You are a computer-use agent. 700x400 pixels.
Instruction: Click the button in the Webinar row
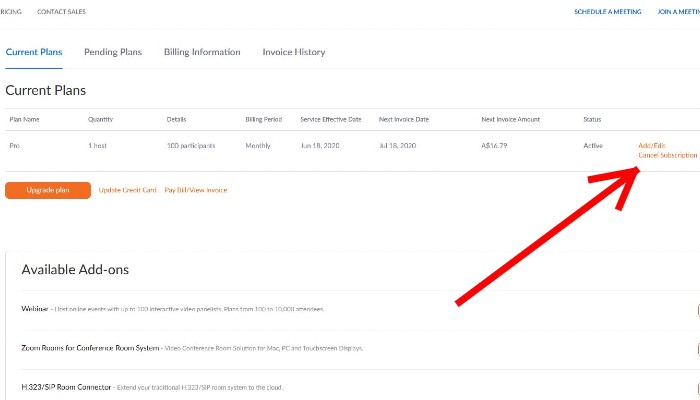coord(696,309)
